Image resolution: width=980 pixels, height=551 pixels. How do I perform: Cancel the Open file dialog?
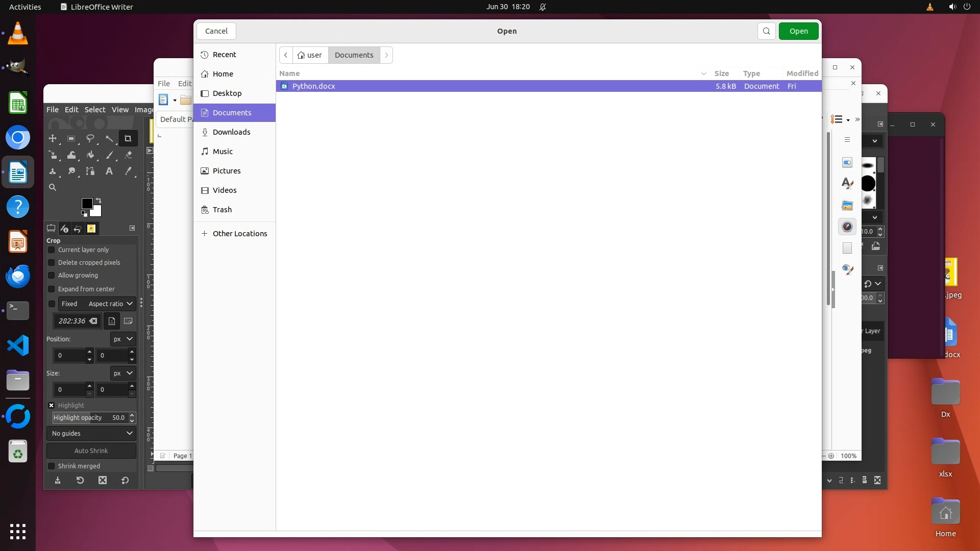pyautogui.click(x=216, y=31)
